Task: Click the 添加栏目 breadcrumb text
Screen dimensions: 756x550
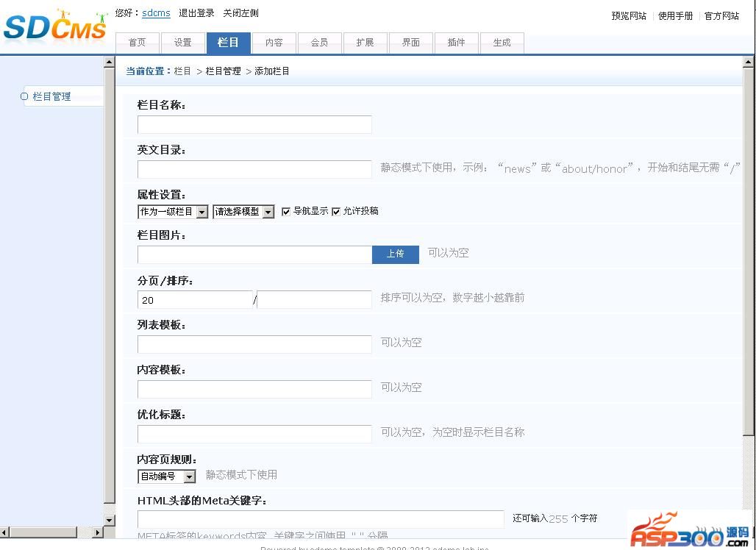Action: tap(272, 71)
